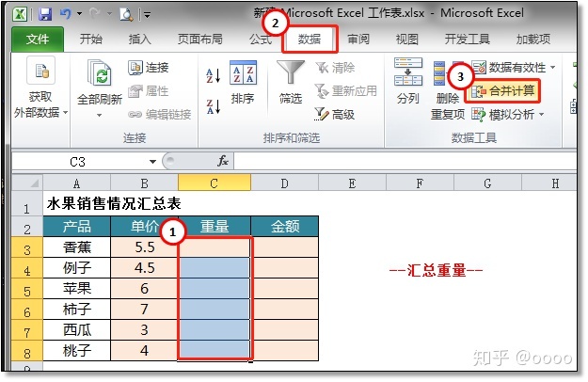Click the 编辑链接 button
Viewport: 588px width, 382px height.
(x=159, y=115)
